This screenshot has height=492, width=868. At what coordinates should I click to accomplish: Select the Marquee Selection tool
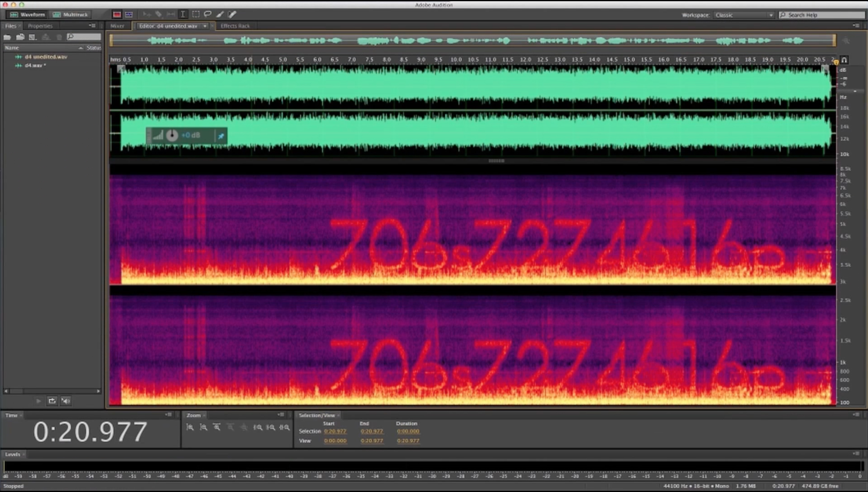[196, 14]
